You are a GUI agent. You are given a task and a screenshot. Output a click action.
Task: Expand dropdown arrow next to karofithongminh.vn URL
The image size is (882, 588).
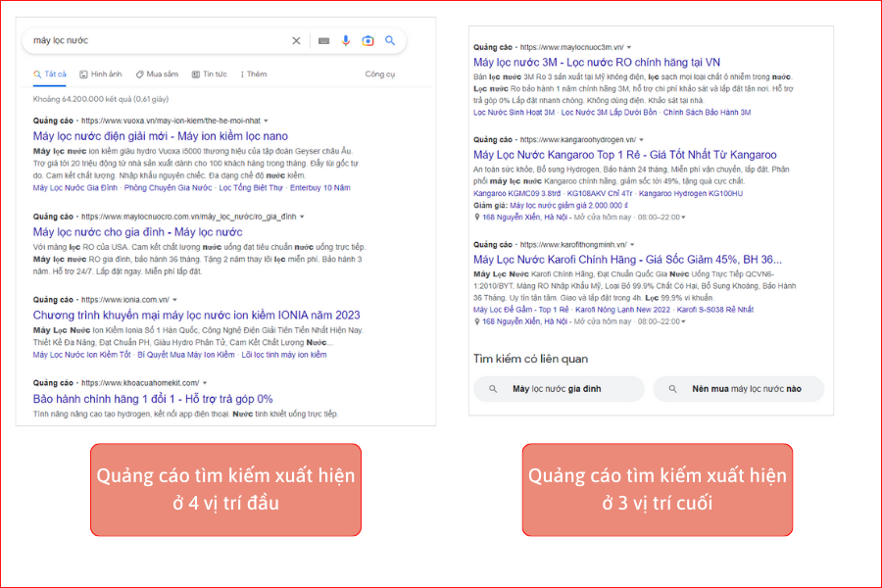click(632, 245)
